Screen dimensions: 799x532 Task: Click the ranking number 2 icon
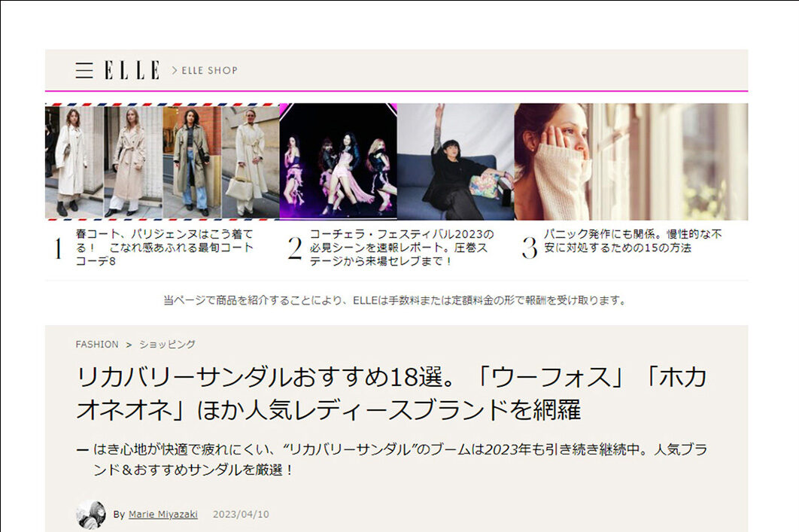click(x=294, y=249)
